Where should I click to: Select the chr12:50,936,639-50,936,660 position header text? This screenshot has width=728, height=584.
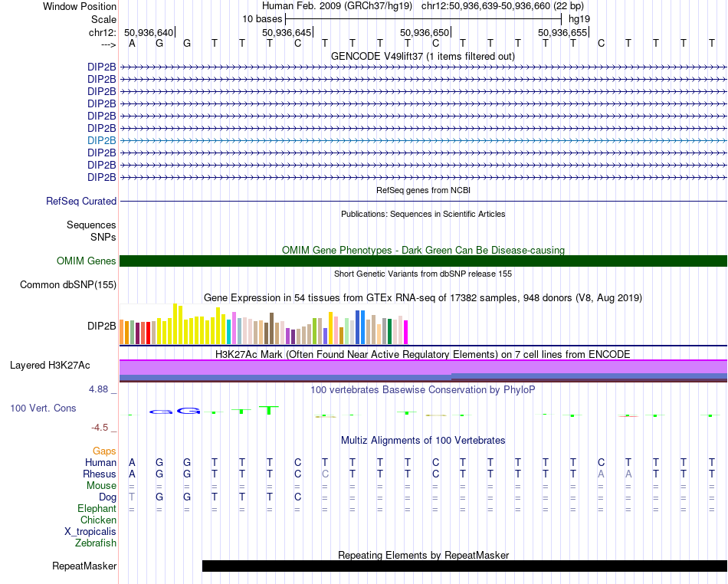pyautogui.click(x=503, y=6)
